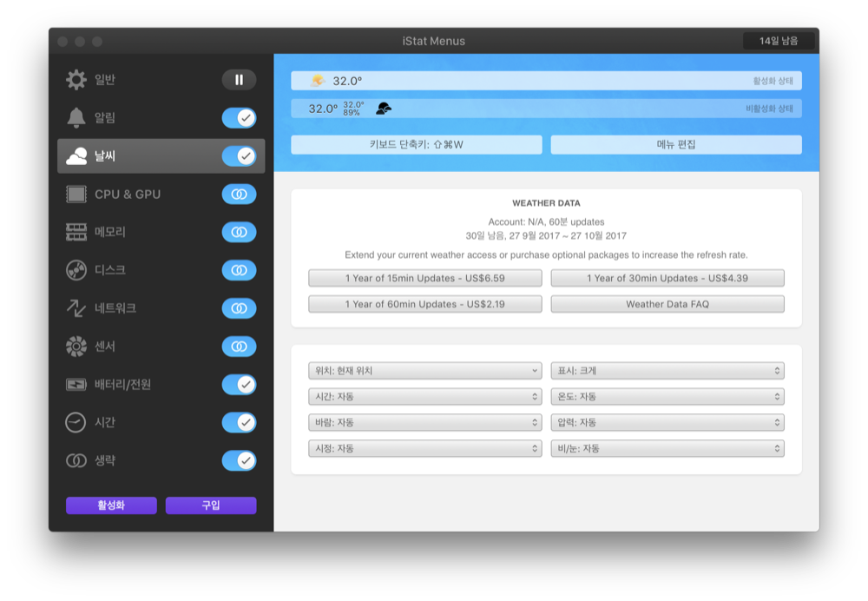868x601 pixels.
Task: Open the 표시: 크게 dropdown
Action: click(x=667, y=371)
